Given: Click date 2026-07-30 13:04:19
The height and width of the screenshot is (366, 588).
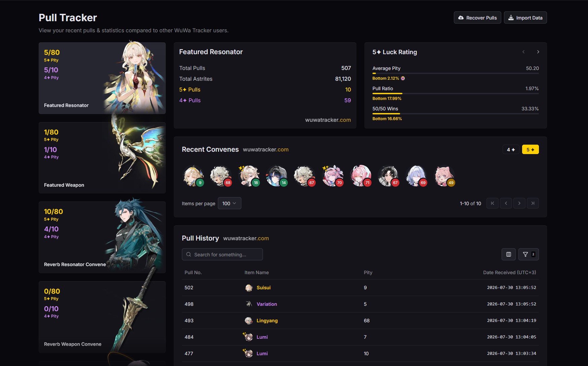Looking at the screenshot, I should 511,321.
